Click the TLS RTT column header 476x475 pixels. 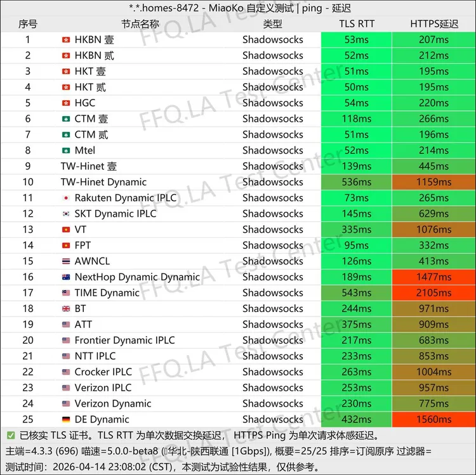(357, 24)
